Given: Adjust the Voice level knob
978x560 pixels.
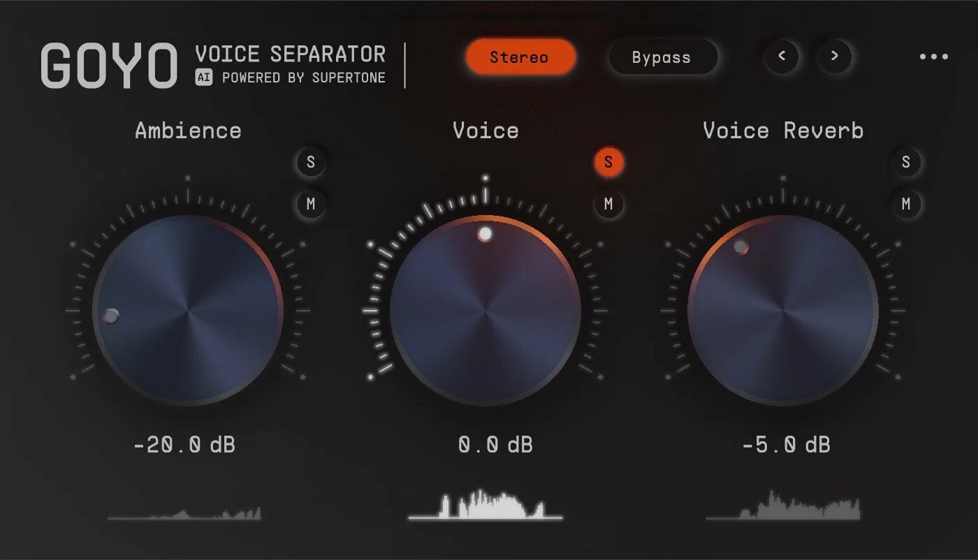Looking at the screenshot, I should (487, 309).
